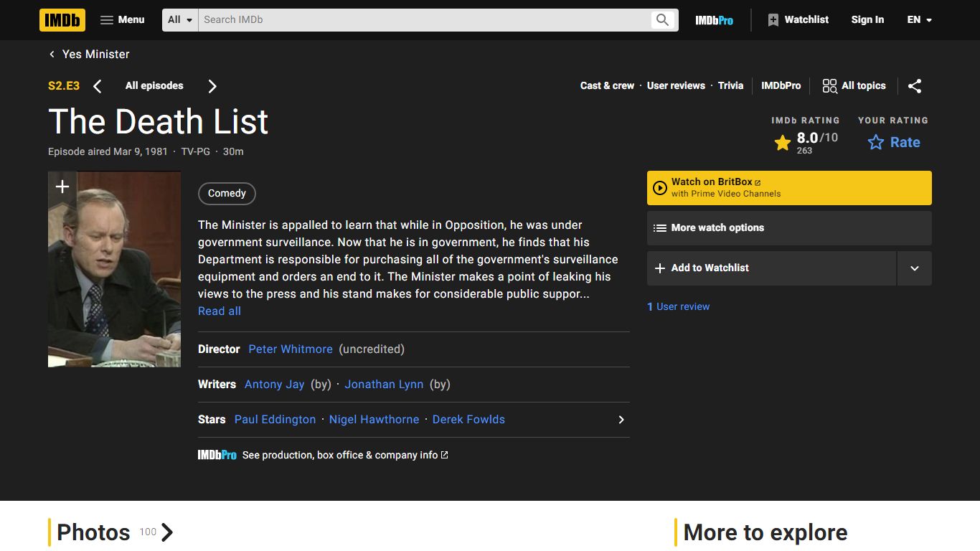Open Derek Fowlds's page
The image size is (980, 551).
pos(468,420)
